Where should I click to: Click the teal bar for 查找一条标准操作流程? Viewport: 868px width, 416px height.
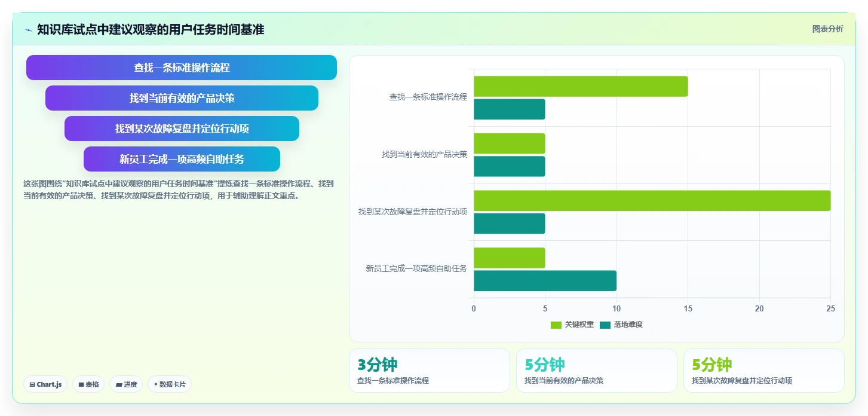tap(510, 109)
